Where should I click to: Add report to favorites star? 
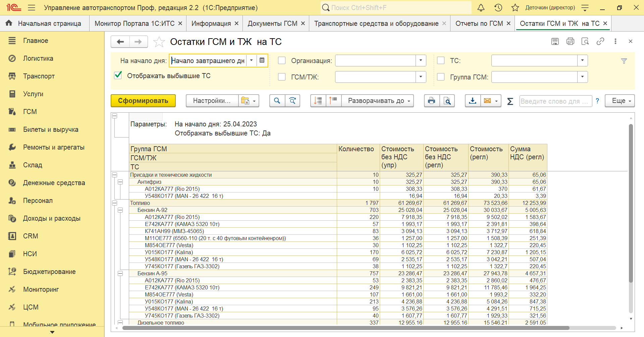pyautogui.click(x=159, y=42)
